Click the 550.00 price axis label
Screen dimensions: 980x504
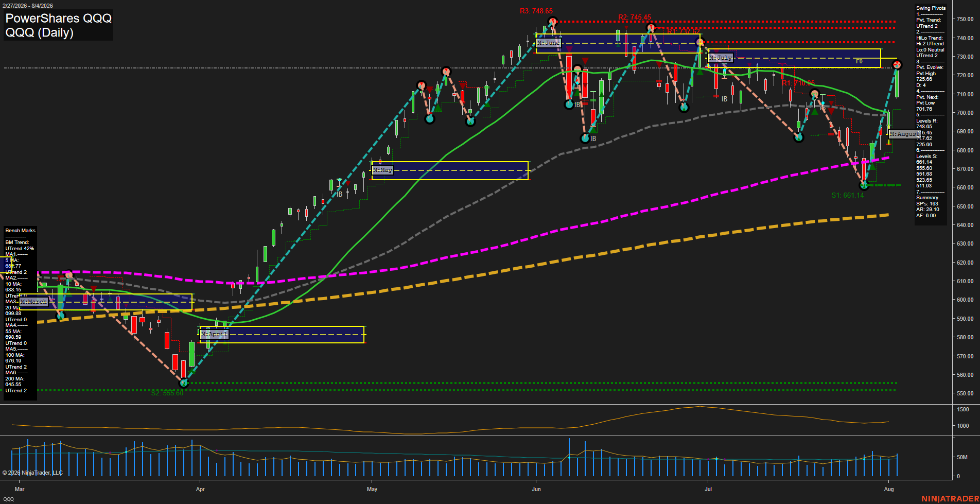[965, 393]
